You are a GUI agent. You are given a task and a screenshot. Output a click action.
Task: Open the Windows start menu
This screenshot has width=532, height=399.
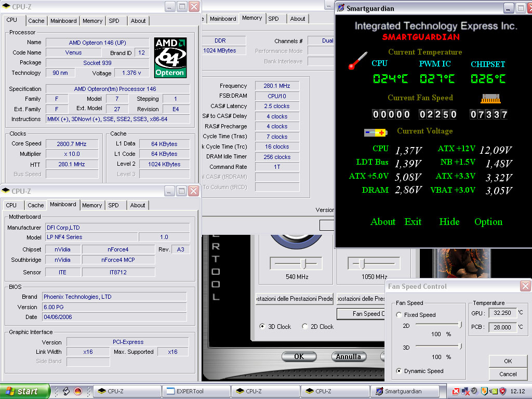[x=24, y=391]
